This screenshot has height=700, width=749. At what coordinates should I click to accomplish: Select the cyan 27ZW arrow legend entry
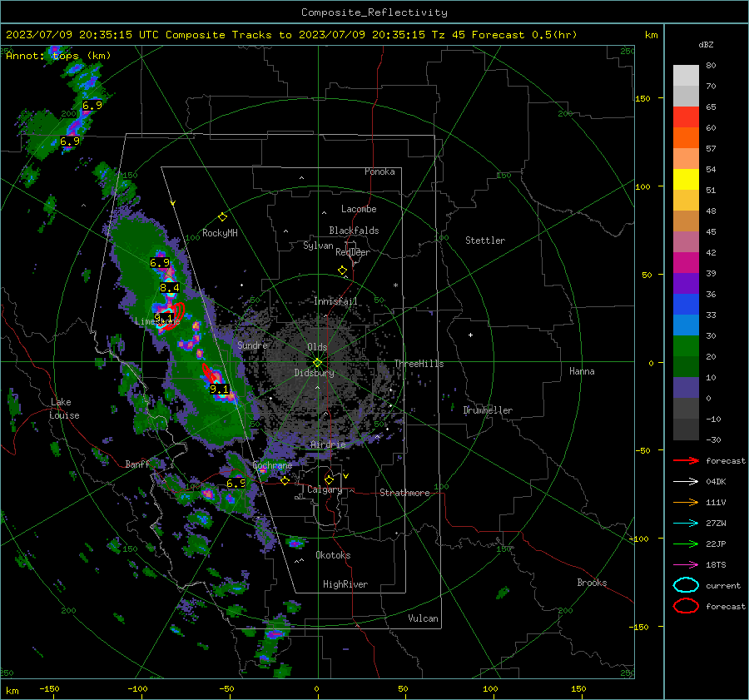click(686, 524)
